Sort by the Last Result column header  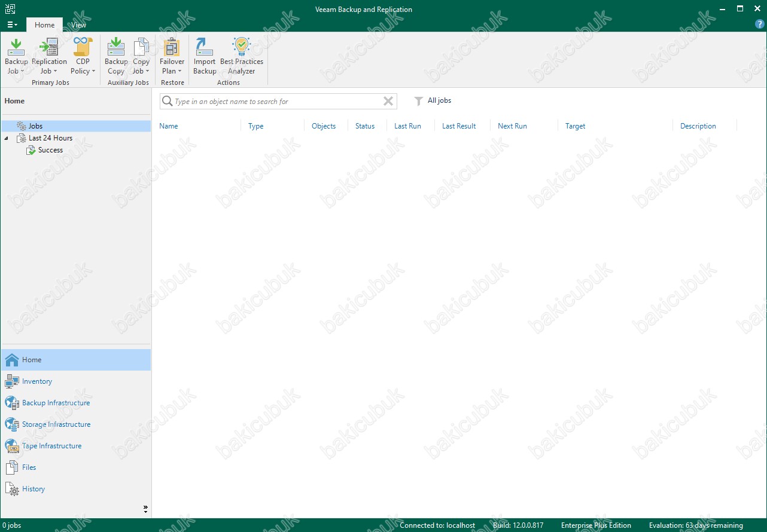[x=459, y=126]
